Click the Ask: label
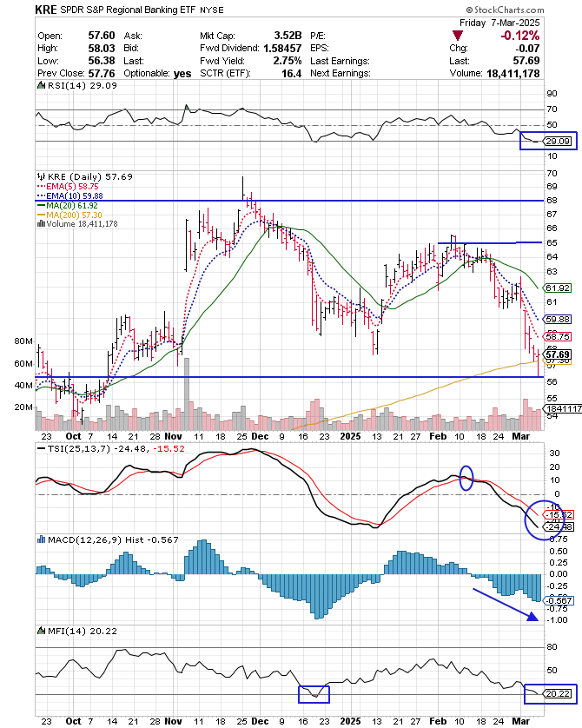This screenshot has width=582, height=728. coord(133,36)
